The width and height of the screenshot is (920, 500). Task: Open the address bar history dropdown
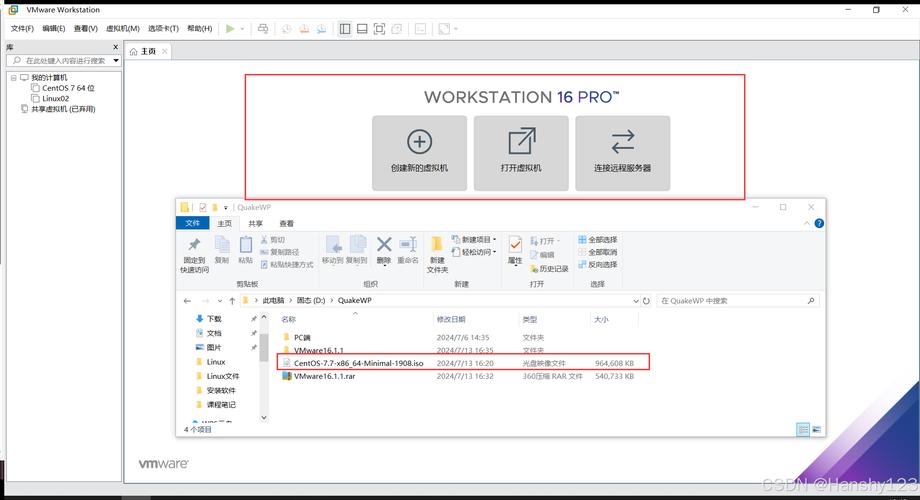[x=635, y=301]
